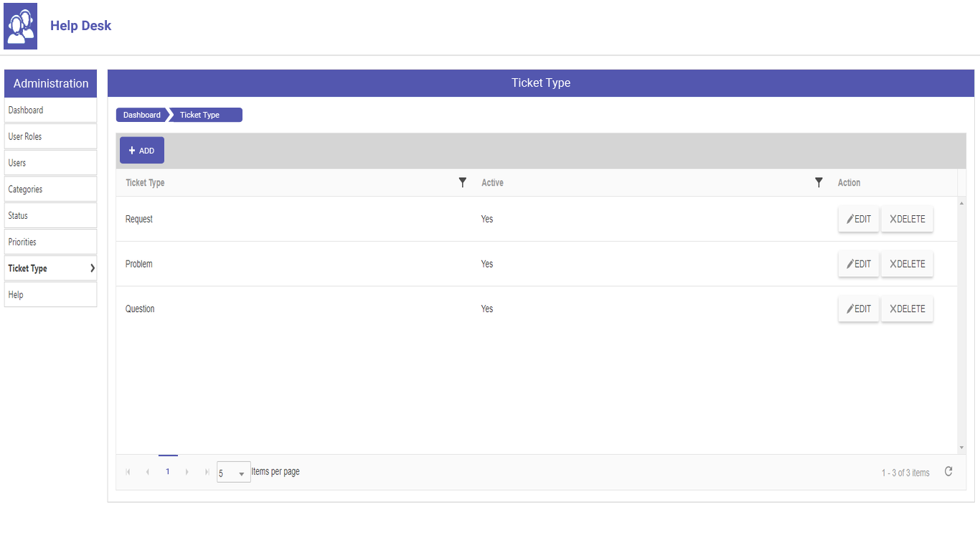The height and width of the screenshot is (551, 980).
Task: Go to the first page arrow
Action: (x=128, y=472)
